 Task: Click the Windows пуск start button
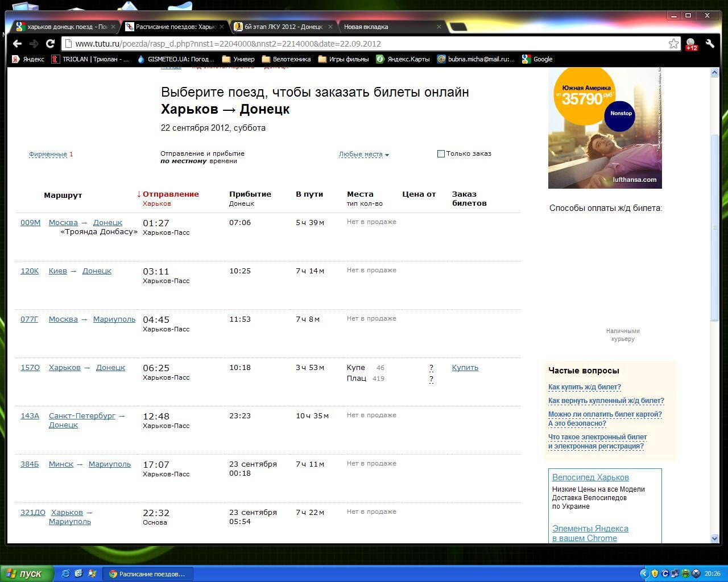click(27, 573)
